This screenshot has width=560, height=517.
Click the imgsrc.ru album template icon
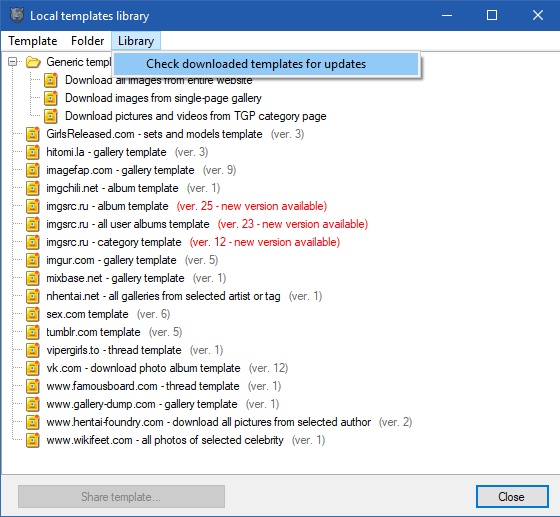32,206
